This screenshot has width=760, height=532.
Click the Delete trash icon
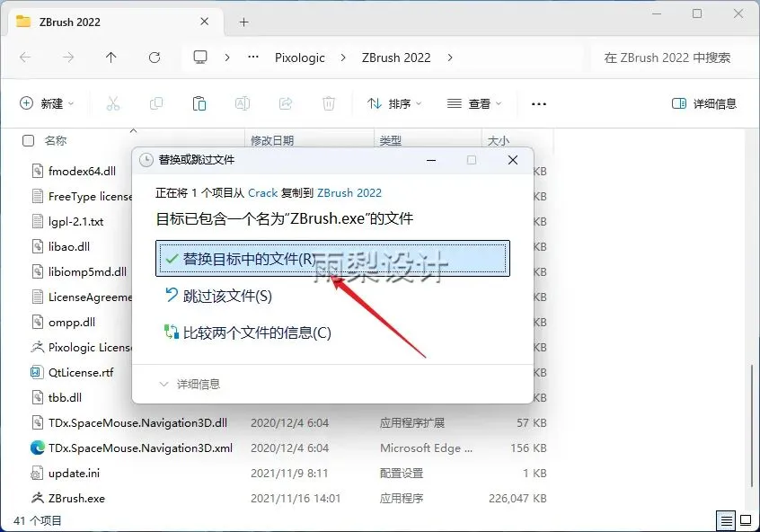329,103
